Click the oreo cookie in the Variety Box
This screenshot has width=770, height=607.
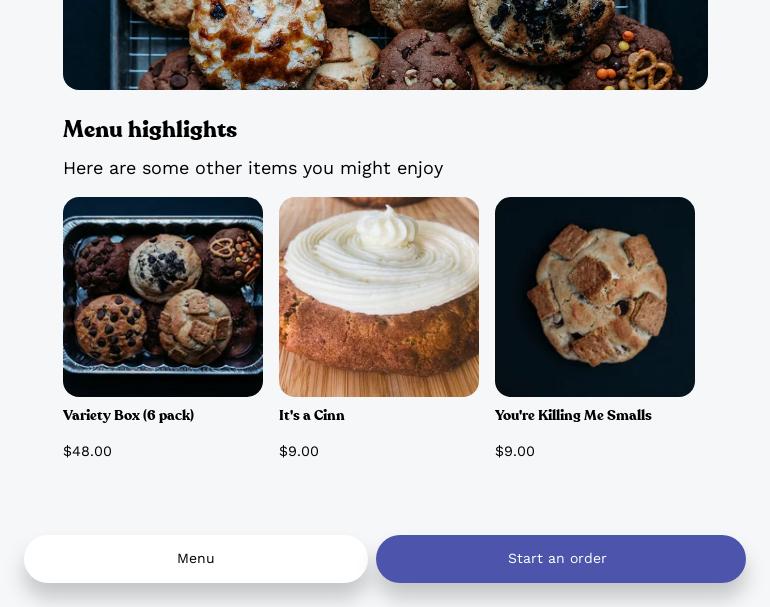165,267
